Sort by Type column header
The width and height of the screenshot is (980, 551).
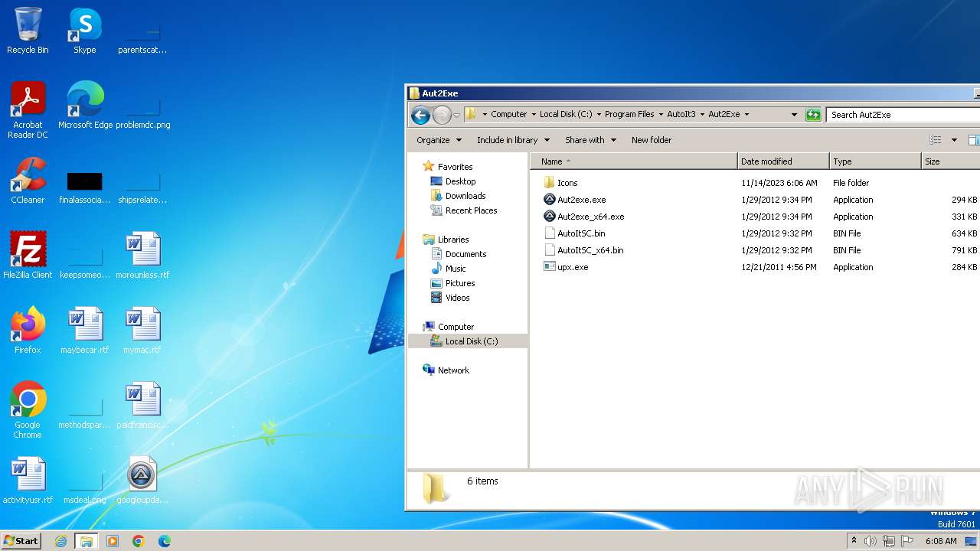coord(875,161)
